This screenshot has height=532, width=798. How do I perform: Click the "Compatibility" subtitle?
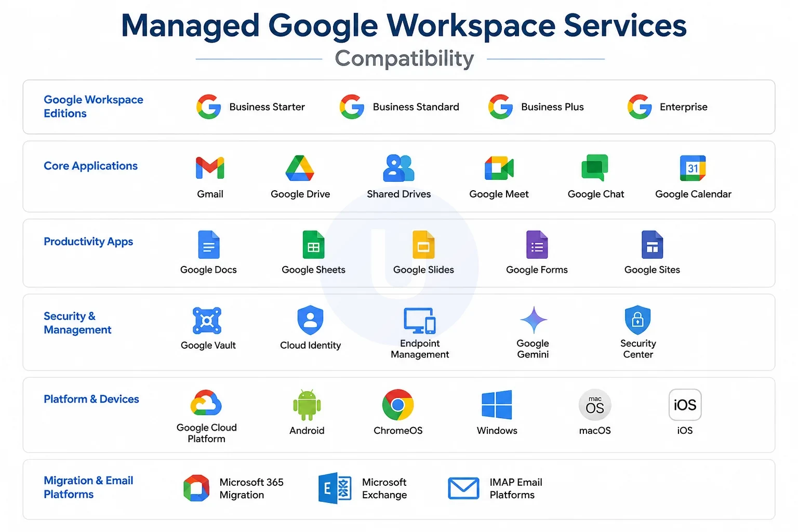404,59
